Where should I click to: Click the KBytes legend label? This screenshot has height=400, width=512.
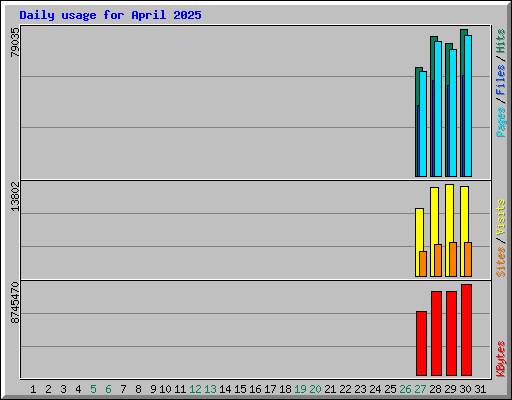coord(501,359)
